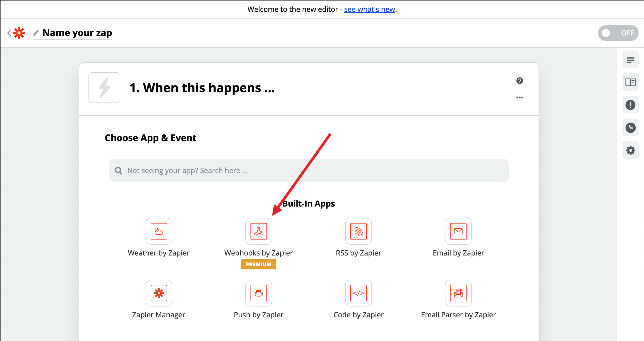Turn the zap OFF toggle on
This screenshot has height=341, width=644.
tap(618, 33)
